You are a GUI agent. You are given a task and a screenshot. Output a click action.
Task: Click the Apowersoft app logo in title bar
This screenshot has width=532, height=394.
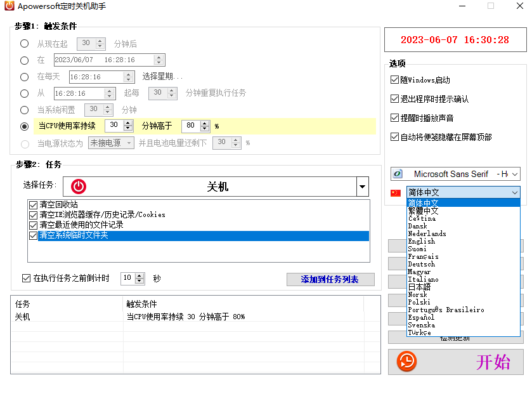pyautogui.click(x=9, y=6)
